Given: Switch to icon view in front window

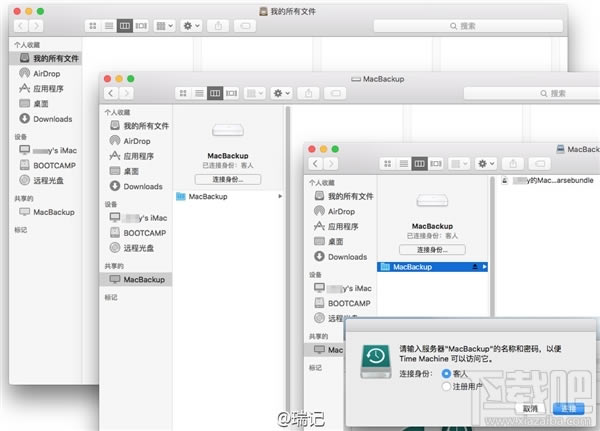Looking at the screenshot, I should pos(387,163).
